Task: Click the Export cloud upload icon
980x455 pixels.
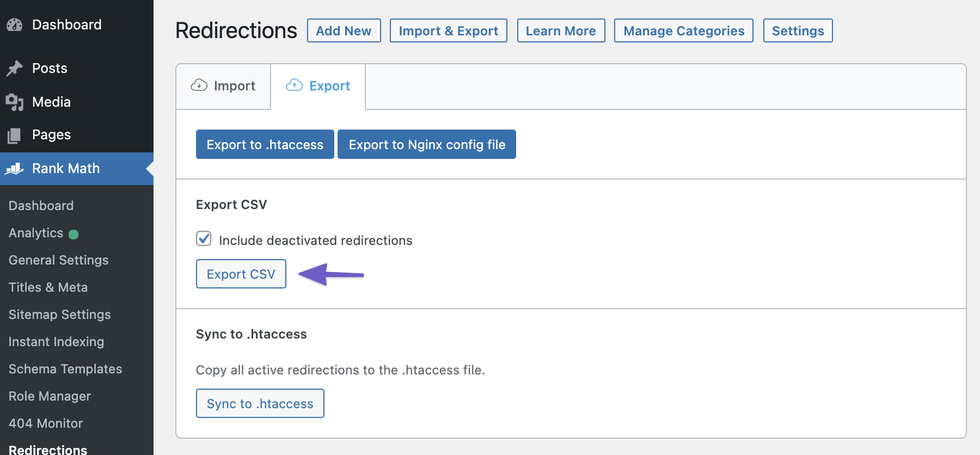Action: click(x=295, y=85)
